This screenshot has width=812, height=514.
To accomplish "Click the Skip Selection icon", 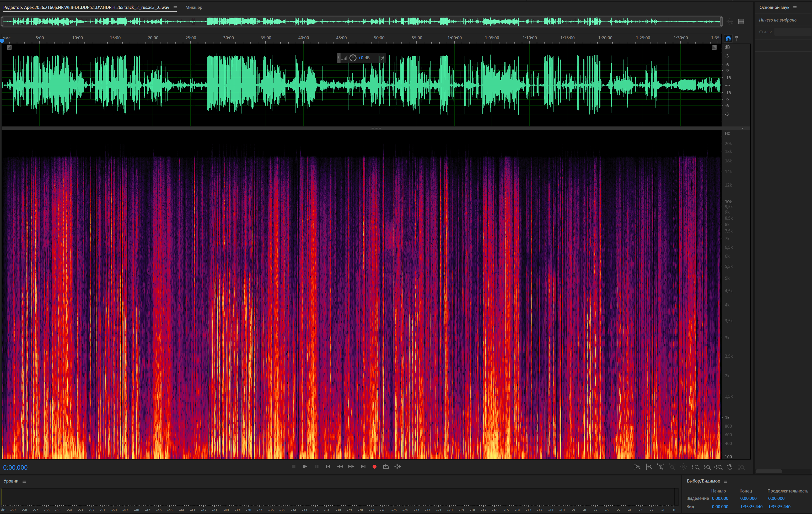I will 397,467.
